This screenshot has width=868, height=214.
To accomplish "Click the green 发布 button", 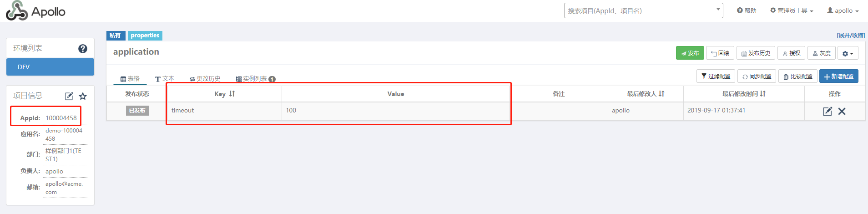I will click(690, 53).
